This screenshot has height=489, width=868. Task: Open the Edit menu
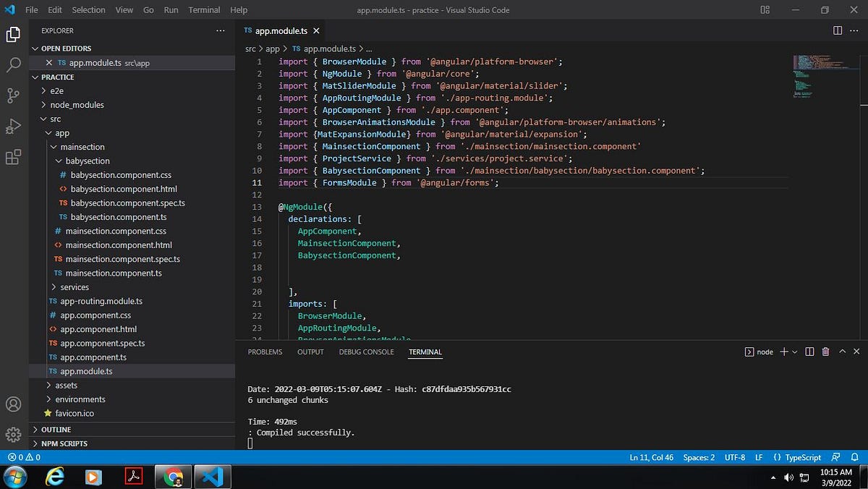point(56,10)
